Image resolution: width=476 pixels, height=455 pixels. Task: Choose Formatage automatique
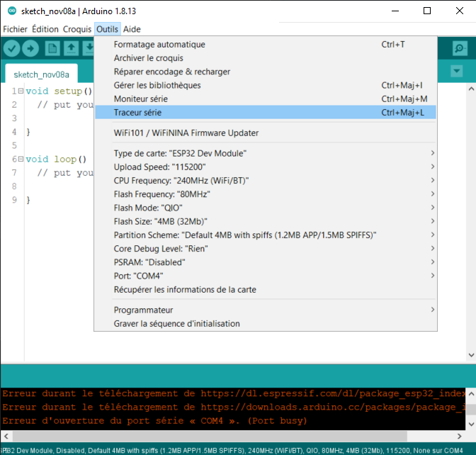tap(266, 45)
